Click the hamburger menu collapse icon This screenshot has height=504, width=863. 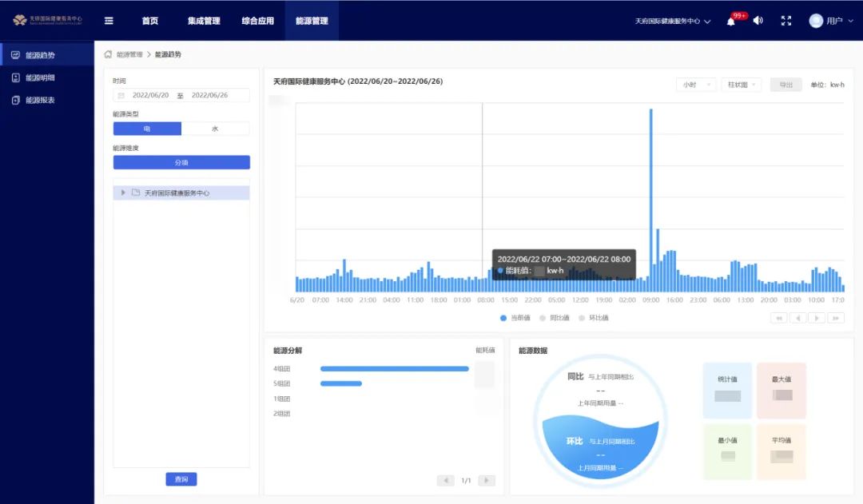[109, 21]
